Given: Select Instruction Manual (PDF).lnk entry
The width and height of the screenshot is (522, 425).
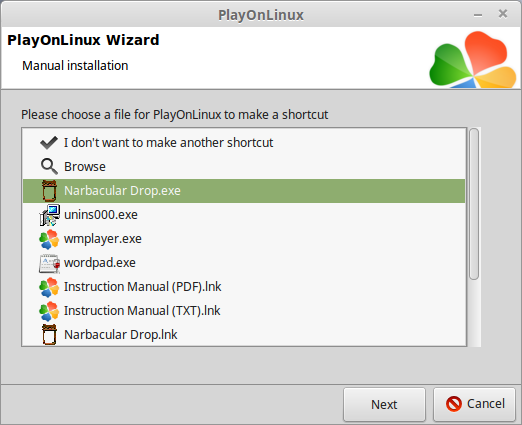Looking at the screenshot, I should click(x=244, y=287).
